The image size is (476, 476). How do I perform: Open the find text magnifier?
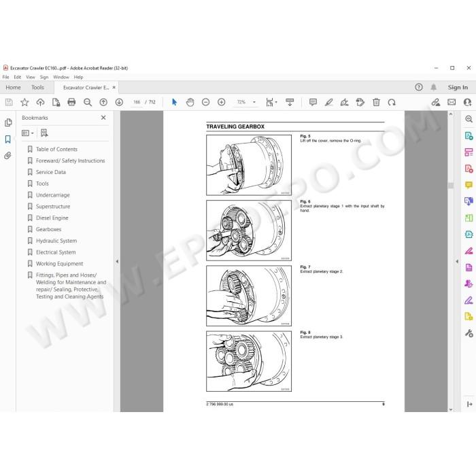pyautogui.click(x=88, y=102)
